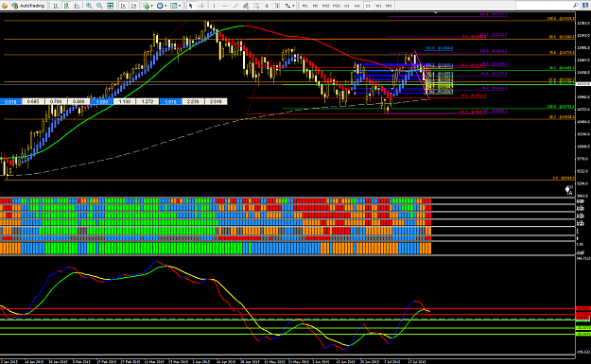Click the 1.272 Fibonacci ratio button

(148, 101)
